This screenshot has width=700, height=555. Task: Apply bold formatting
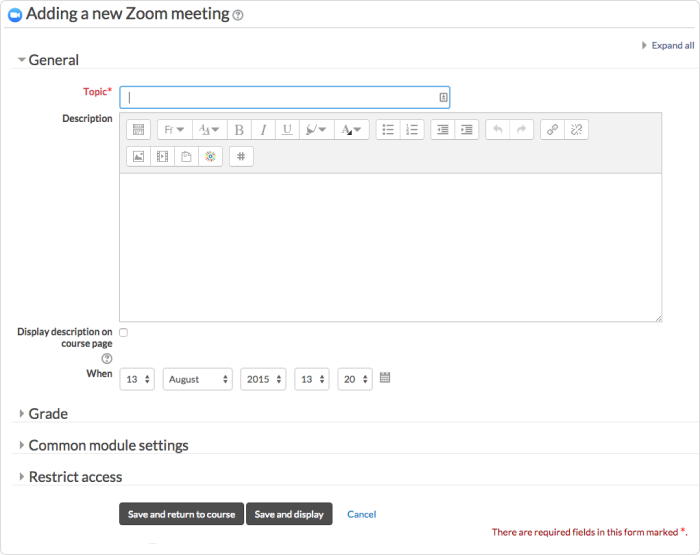coord(239,129)
